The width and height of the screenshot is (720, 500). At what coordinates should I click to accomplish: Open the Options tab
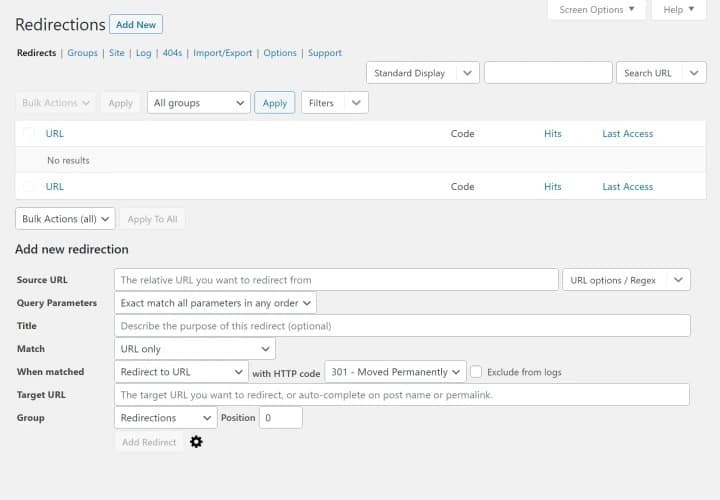click(x=280, y=53)
